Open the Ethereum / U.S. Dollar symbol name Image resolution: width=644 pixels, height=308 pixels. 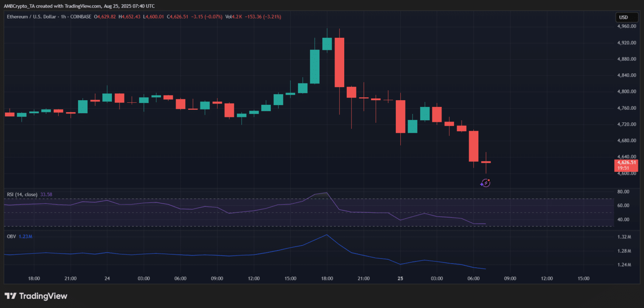coord(33,17)
